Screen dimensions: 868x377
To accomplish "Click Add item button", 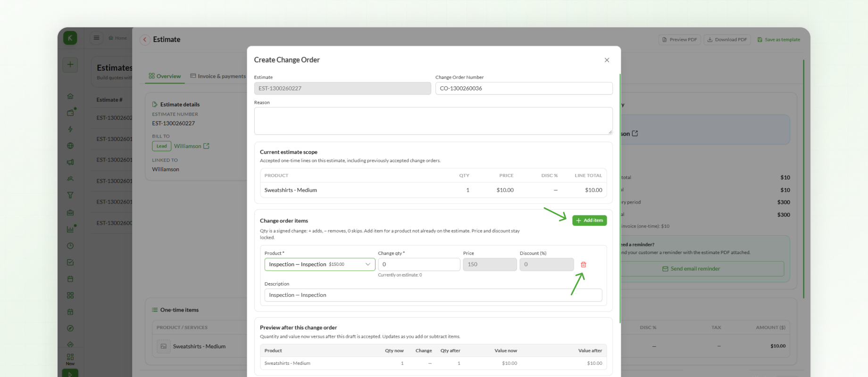I will tap(590, 221).
